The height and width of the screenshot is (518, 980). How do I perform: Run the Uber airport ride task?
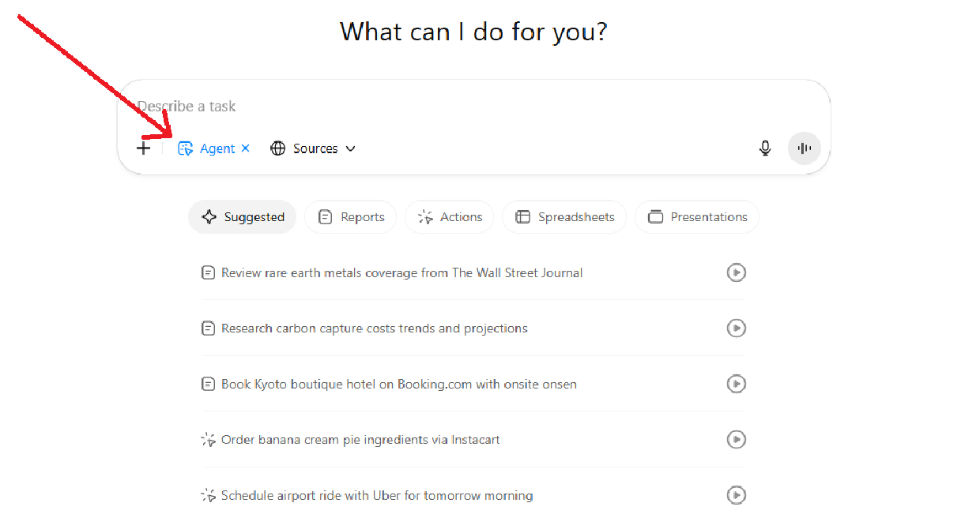click(x=736, y=495)
